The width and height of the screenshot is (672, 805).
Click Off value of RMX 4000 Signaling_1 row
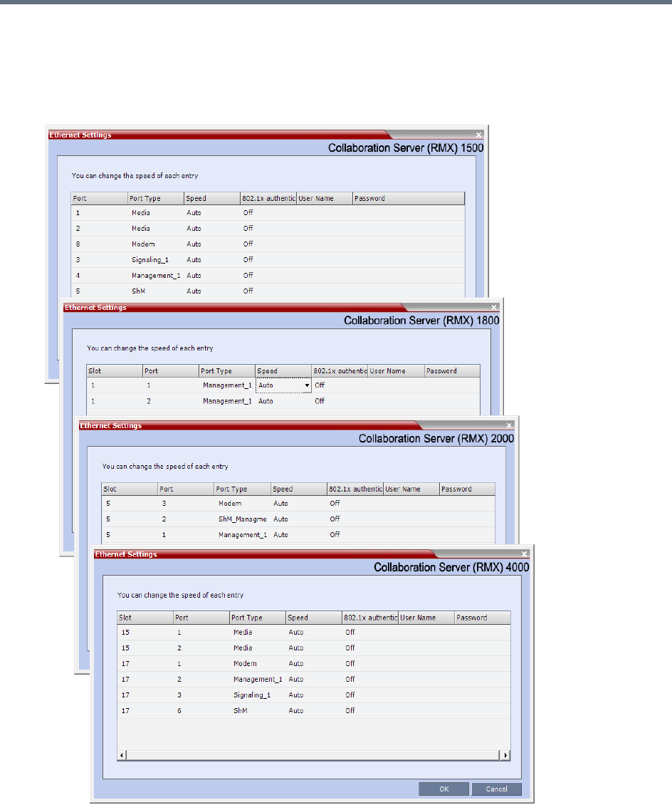tap(350, 695)
